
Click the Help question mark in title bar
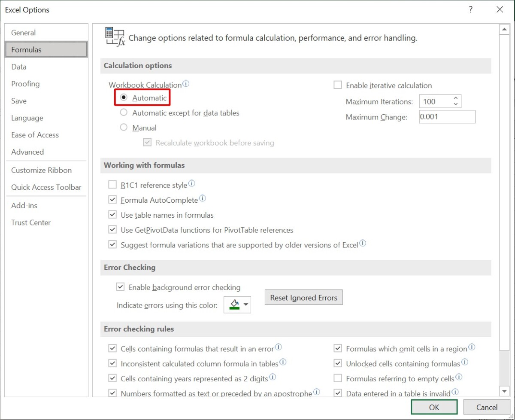pyautogui.click(x=471, y=9)
